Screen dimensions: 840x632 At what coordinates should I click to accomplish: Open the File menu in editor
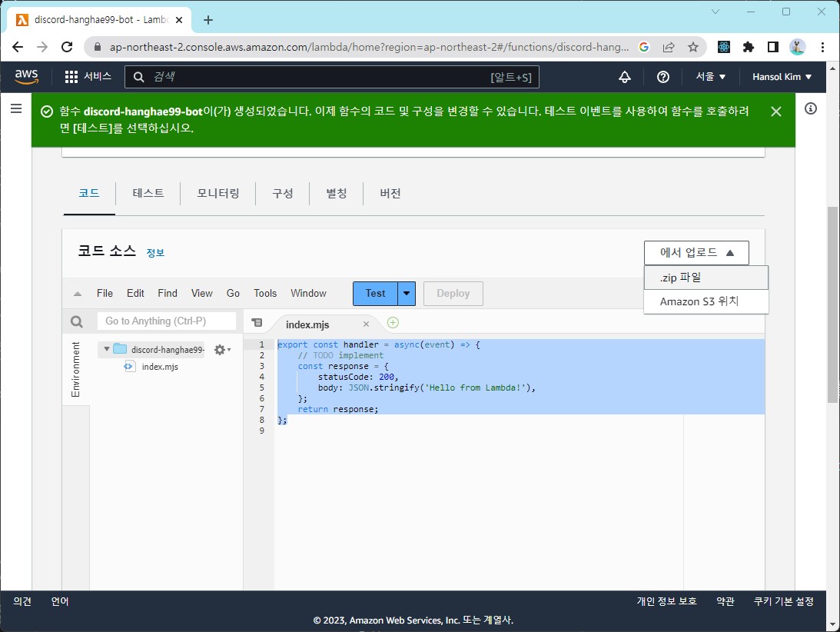pos(105,293)
